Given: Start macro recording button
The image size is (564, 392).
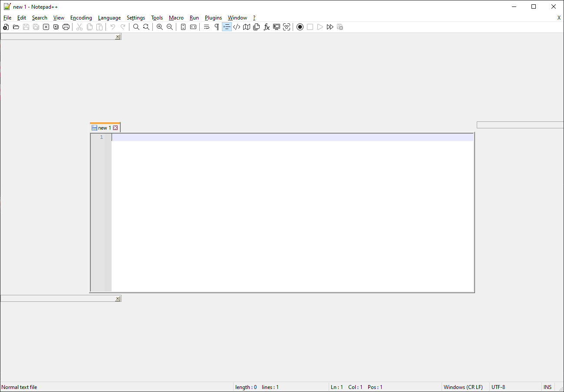Looking at the screenshot, I should coord(300,27).
